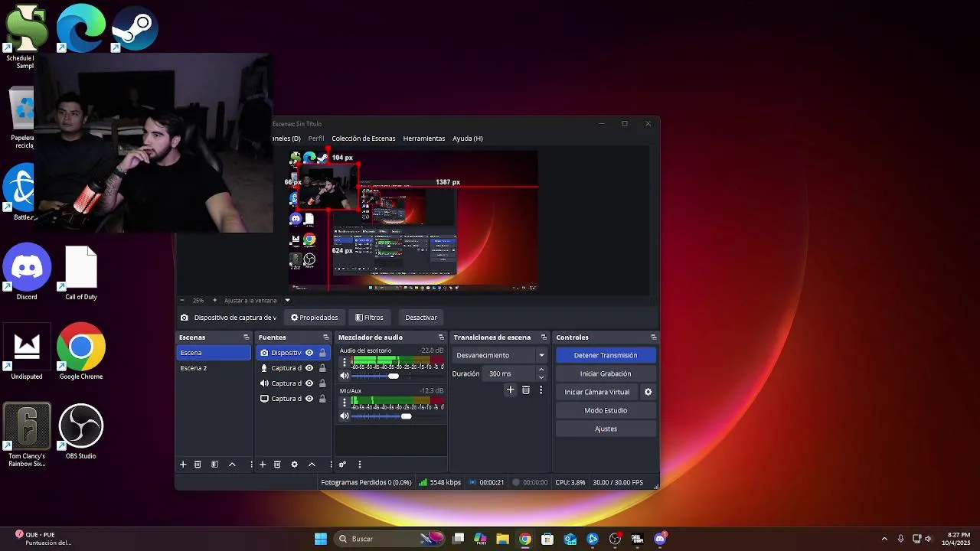Toggle lock on the microphone Captura source
Image resolution: width=980 pixels, height=551 pixels.
[322, 368]
